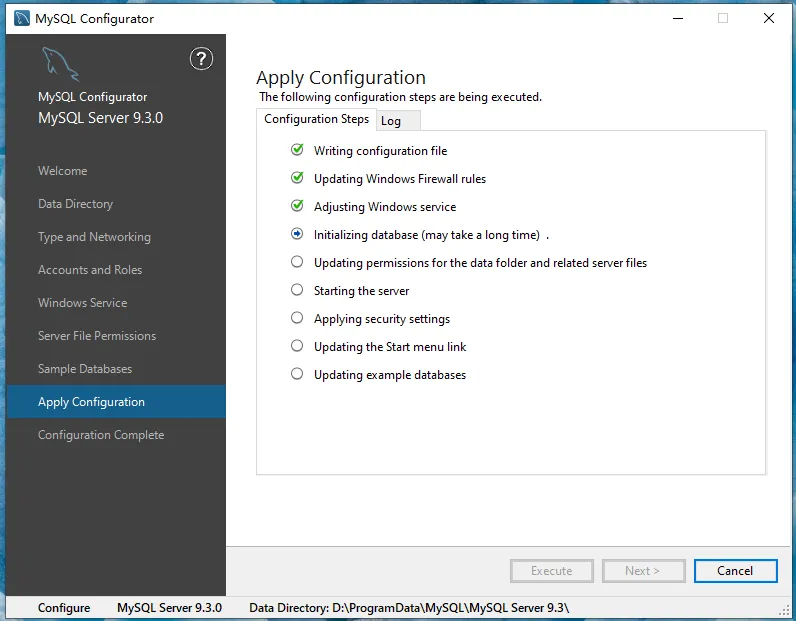The width and height of the screenshot is (796, 621).
Task: Click green checkmark for Writing configuration file
Action: (x=297, y=150)
